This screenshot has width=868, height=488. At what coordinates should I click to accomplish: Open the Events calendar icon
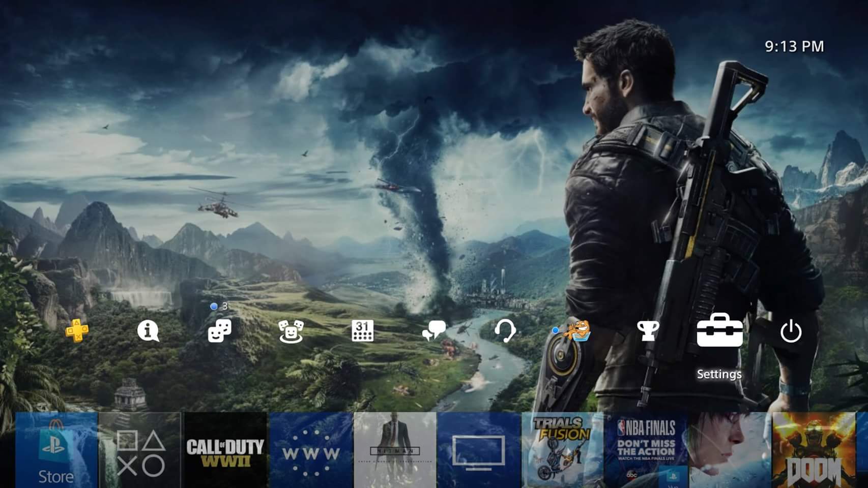[363, 331]
